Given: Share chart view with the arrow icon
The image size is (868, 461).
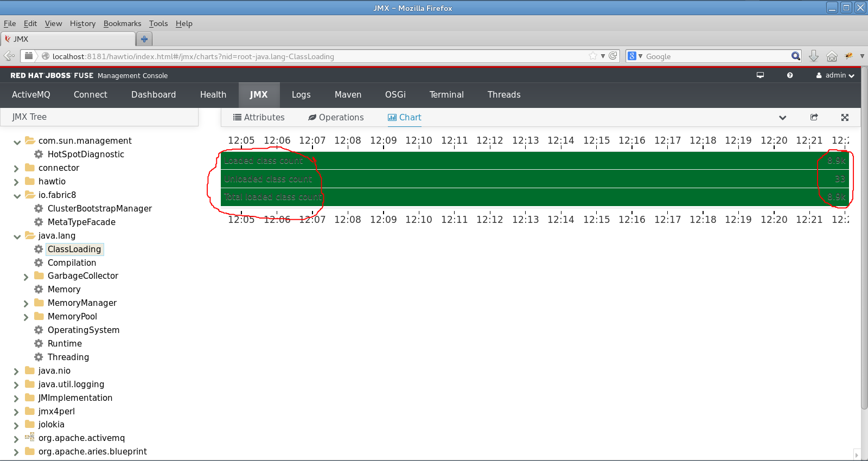Looking at the screenshot, I should [x=814, y=117].
